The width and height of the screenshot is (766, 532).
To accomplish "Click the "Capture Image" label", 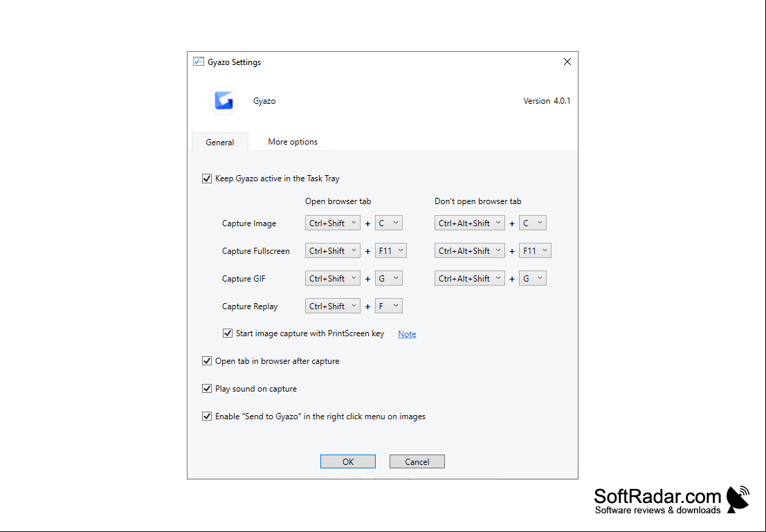I will 249,223.
